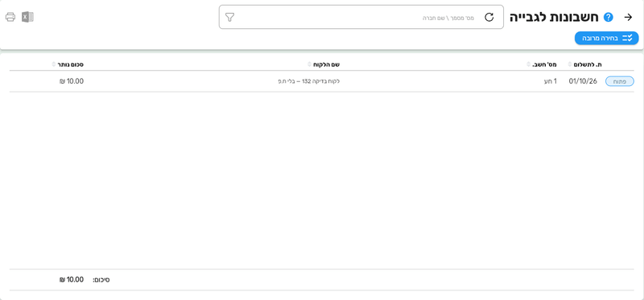Go back using the arrow icon
This screenshot has height=300, width=644.
629,17
